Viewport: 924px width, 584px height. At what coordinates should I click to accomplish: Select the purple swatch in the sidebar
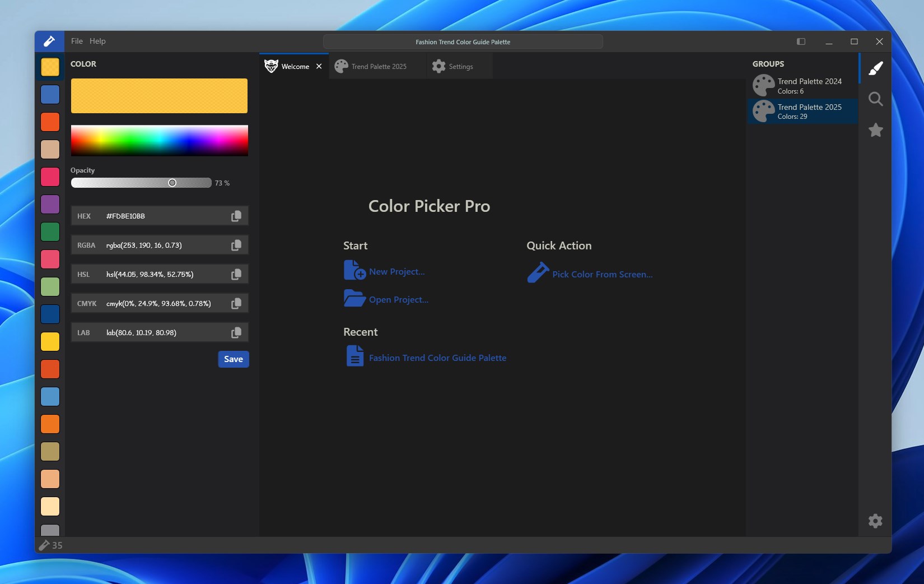50,205
